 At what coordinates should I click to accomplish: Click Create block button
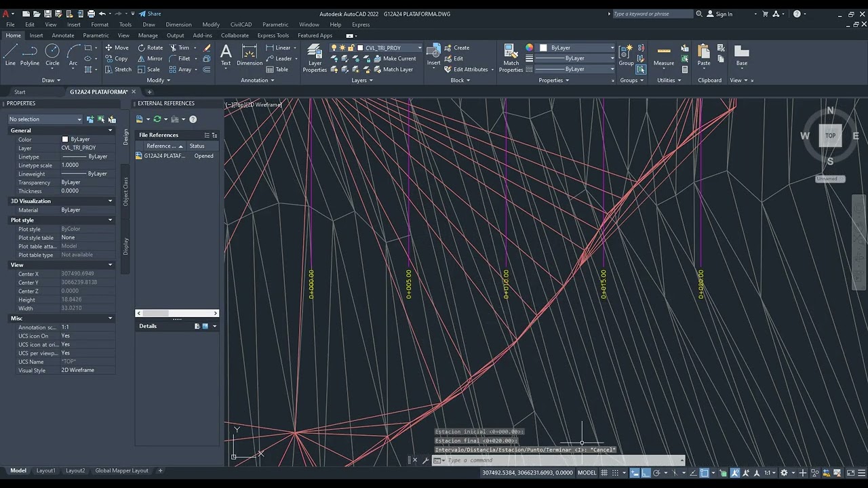tap(457, 47)
